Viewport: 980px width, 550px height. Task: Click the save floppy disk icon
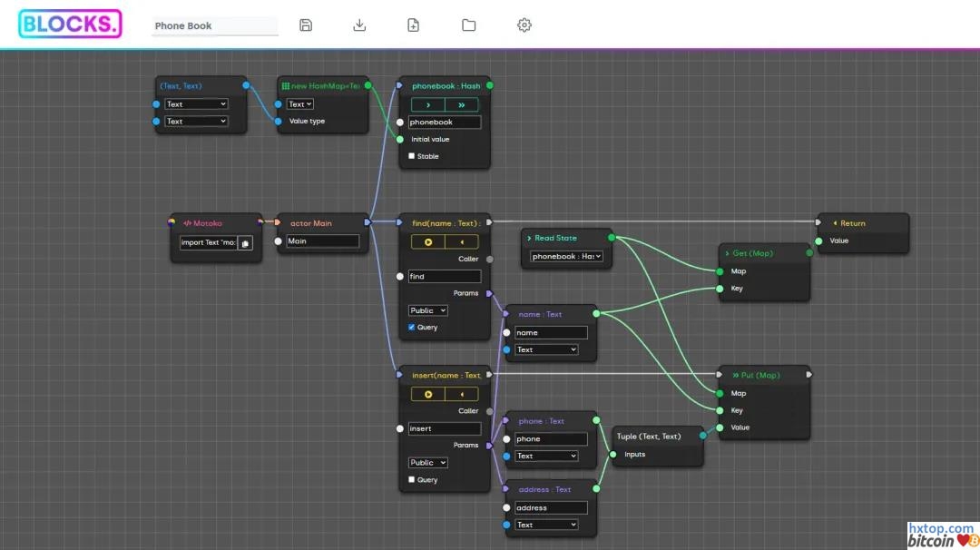(x=306, y=25)
